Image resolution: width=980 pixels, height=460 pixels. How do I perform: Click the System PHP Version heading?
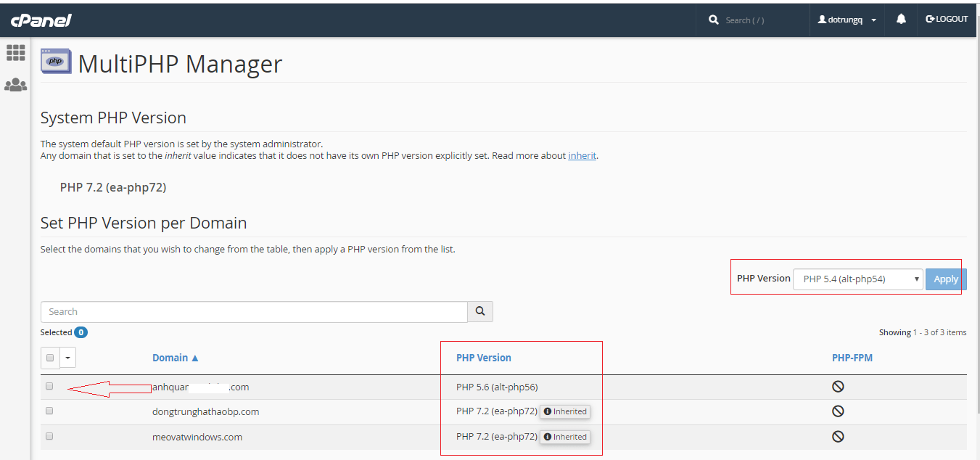(x=113, y=118)
